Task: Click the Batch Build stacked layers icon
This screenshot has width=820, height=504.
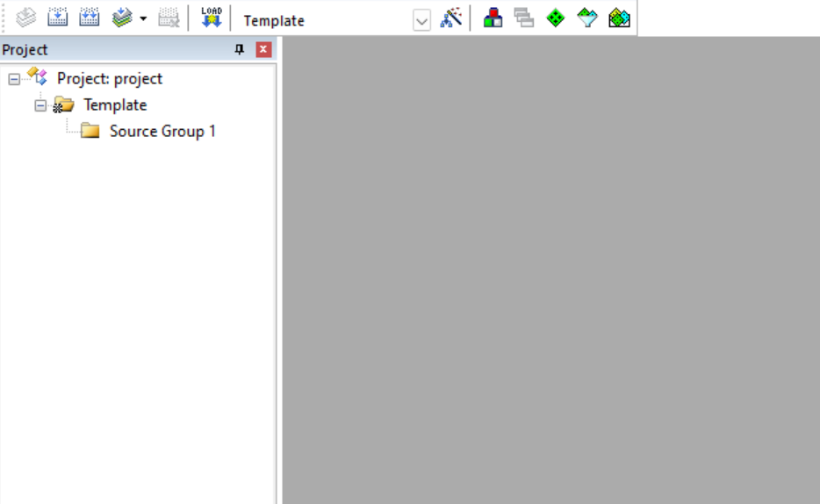Action: click(x=122, y=18)
